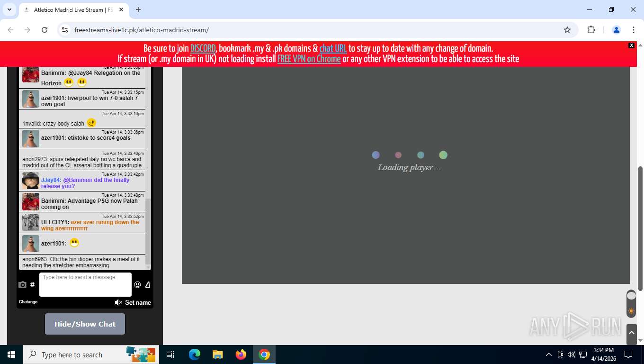Show hidden system tray icons
The height and width of the screenshot is (364, 644).
[549, 355]
